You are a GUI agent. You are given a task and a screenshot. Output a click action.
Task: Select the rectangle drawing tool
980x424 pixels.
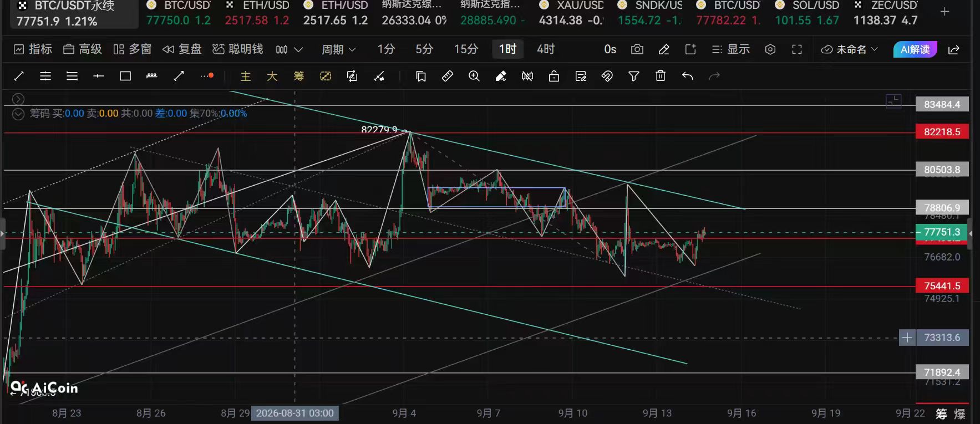point(125,76)
